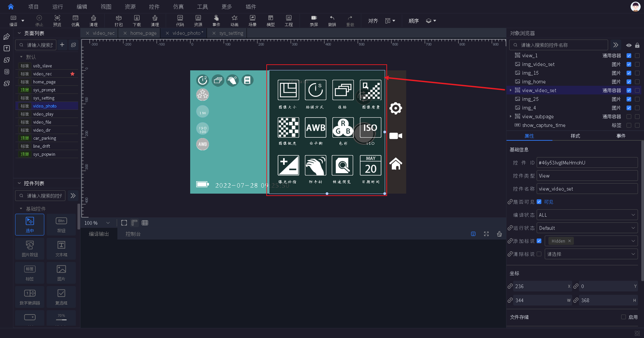644x338 pixels.
Task: Open the 运行状态 Default dropdown
Action: click(x=587, y=228)
